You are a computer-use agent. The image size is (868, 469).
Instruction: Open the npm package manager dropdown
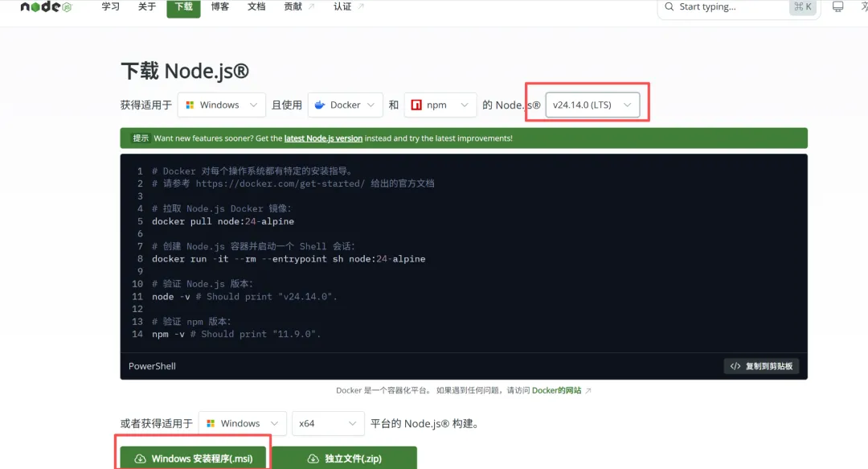440,105
